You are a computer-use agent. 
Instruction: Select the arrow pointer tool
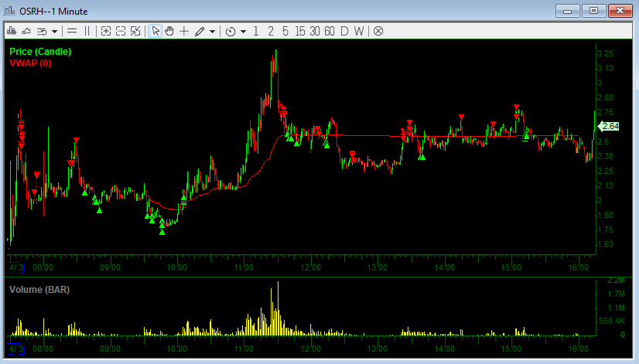[x=155, y=31]
